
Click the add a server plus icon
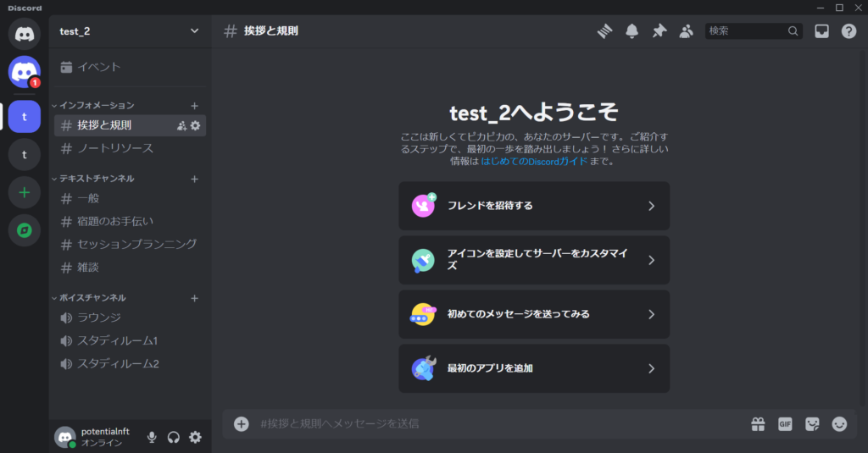25,192
